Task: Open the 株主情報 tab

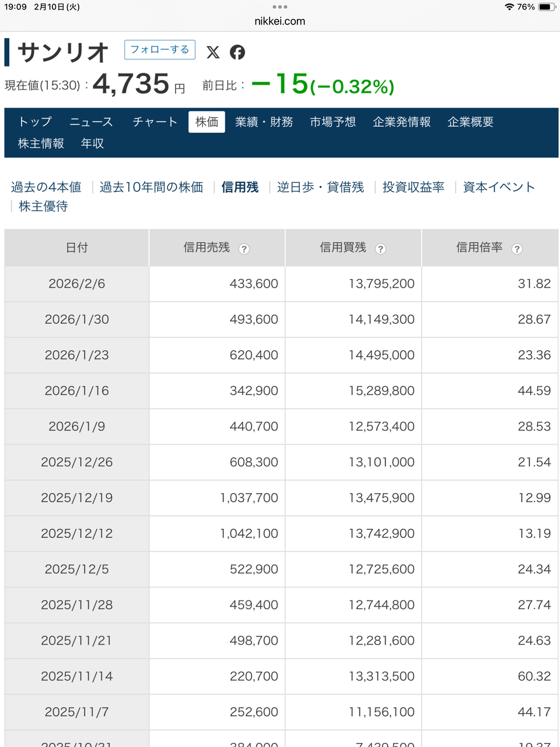Action: [x=41, y=144]
